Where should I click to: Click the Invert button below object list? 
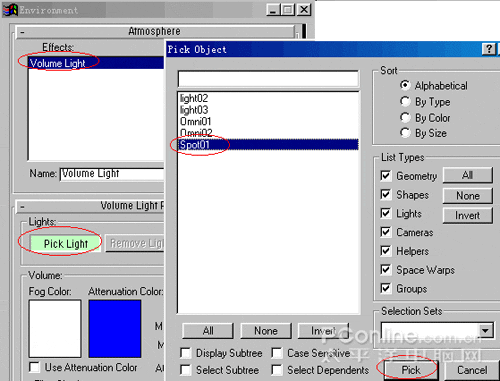click(x=323, y=331)
